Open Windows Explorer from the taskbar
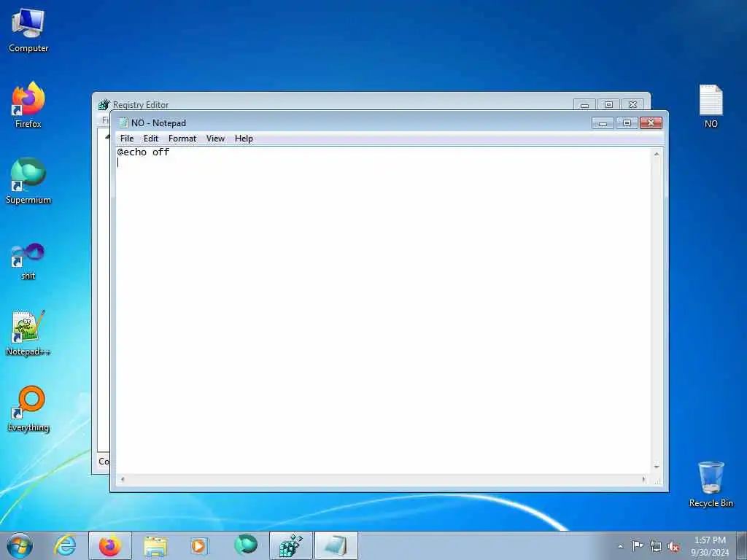 (155, 545)
